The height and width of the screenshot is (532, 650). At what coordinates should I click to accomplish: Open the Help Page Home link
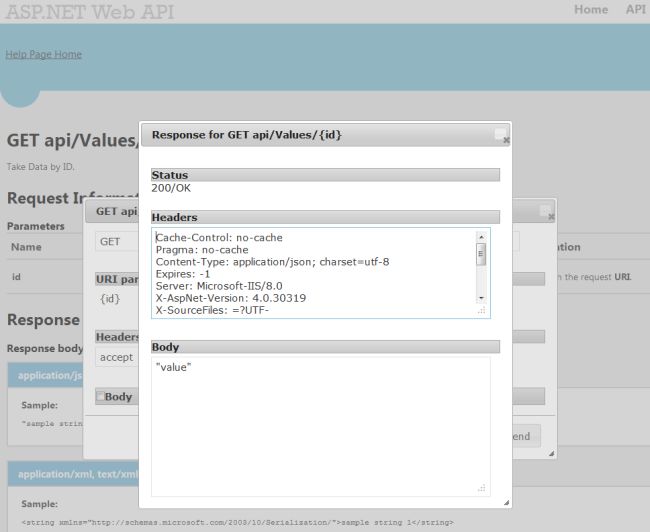[x=44, y=54]
